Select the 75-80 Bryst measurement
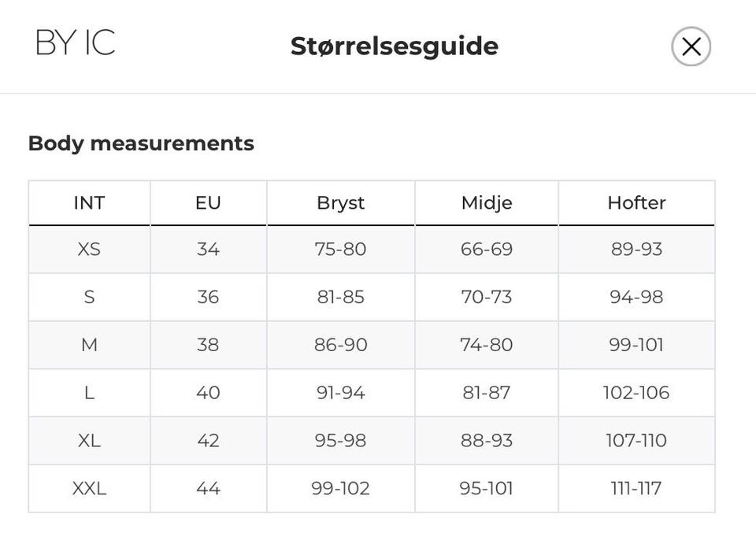 (x=340, y=250)
